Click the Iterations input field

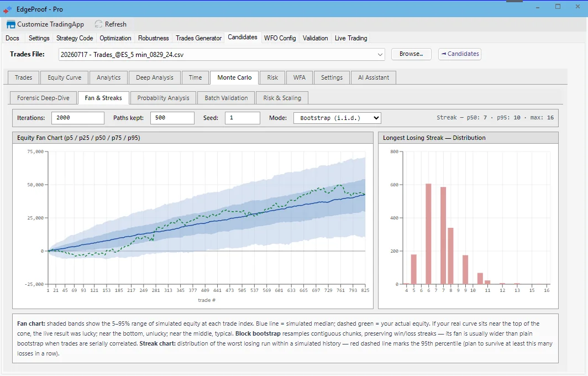pos(77,118)
